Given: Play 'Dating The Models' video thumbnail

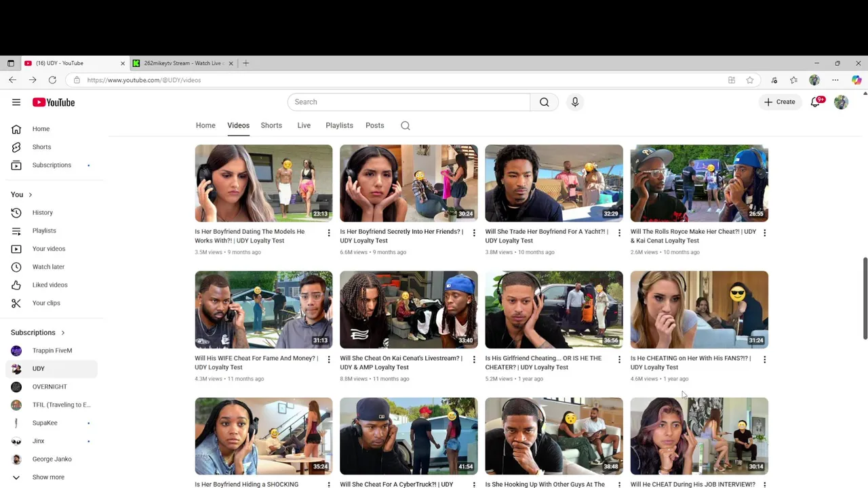Looking at the screenshot, I should (x=264, y=183).
